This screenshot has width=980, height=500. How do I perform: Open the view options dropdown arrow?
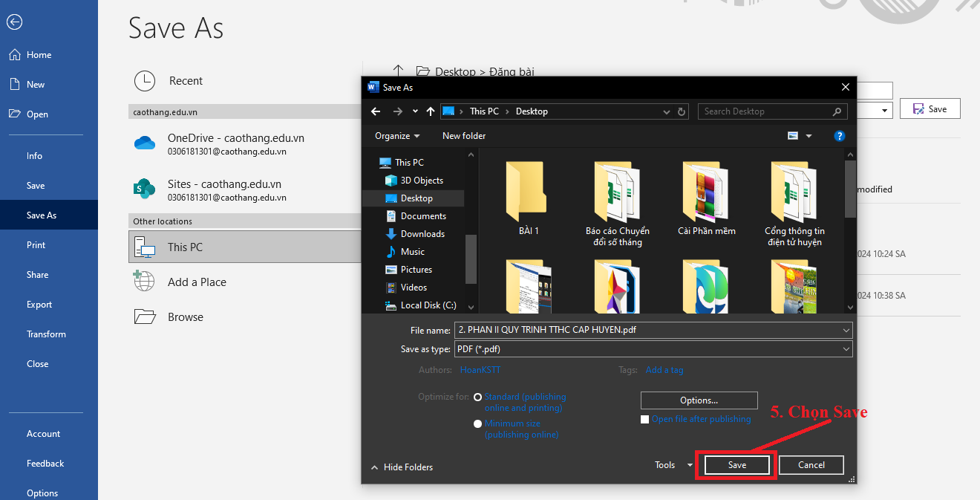pos(808,136)
